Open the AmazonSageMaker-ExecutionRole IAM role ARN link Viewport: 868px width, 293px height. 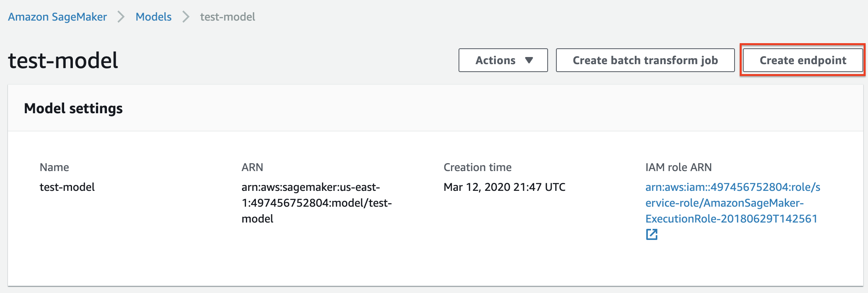pos(732,203)
